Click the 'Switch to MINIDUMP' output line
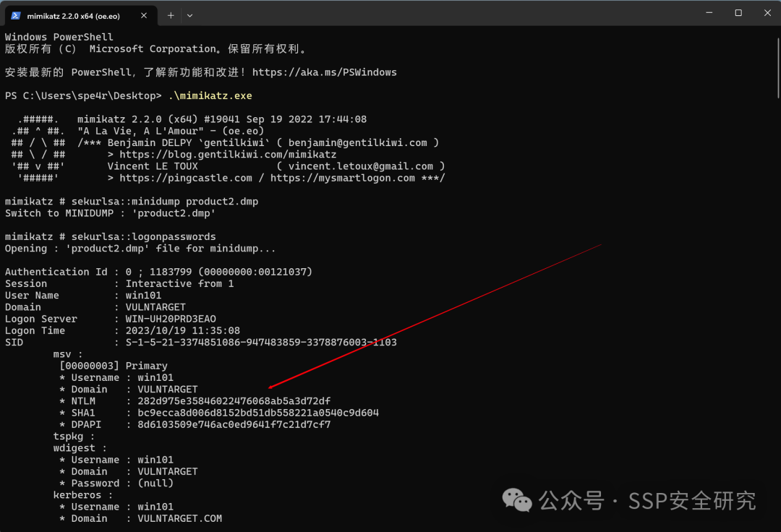The height and width of the screenshot is (532, 781). pos(111,213)
